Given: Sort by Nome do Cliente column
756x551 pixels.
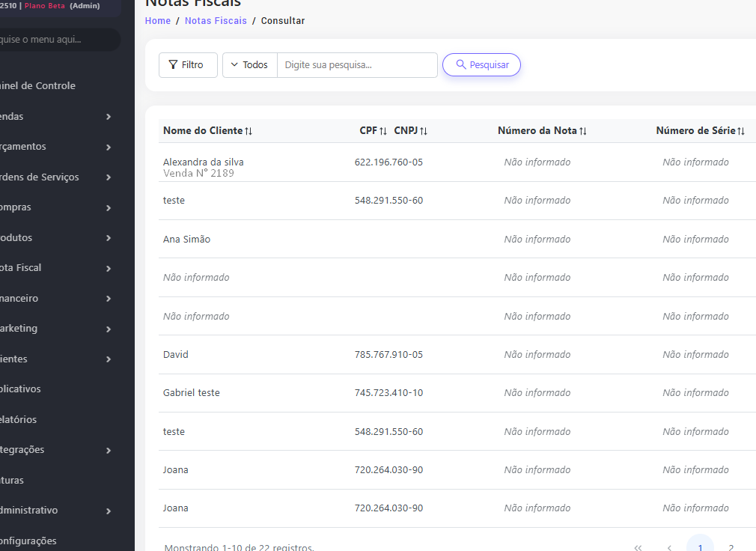Looking at the screenshot, I should pyautogui.click(x=207, y=131).
